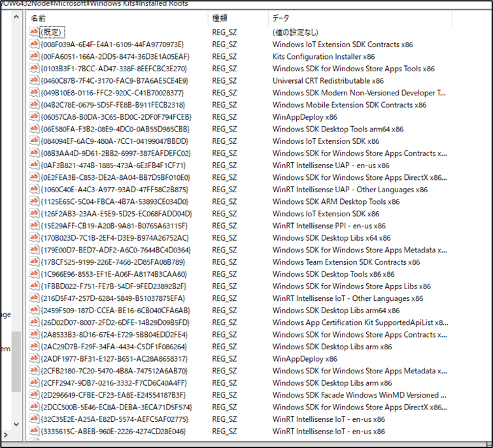This screenshot has height=448, width=493.
Task: Click the icon beside {1C966E96-8553-EF1E-A06F-A8174B3CAA60}
Action: (34, 274)
